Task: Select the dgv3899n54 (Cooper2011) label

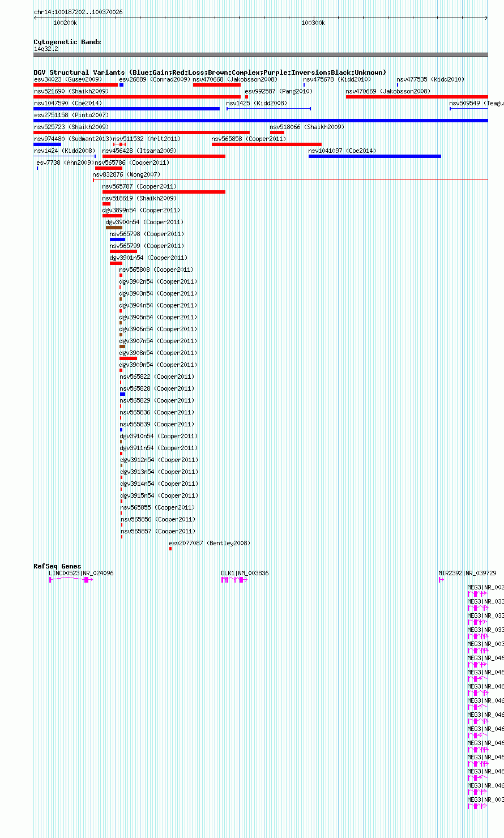Action: pyautogui.click(x=141, y=210)
